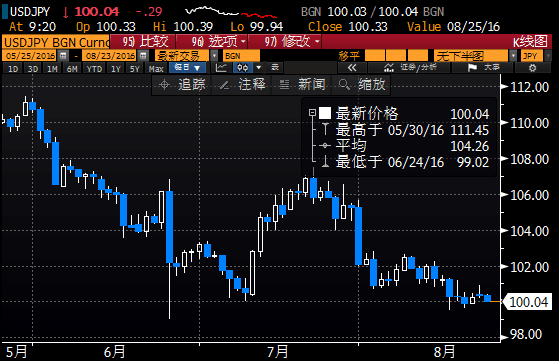Click second moving average period box
The image size is (559, 361).
(x=396, y=56)
